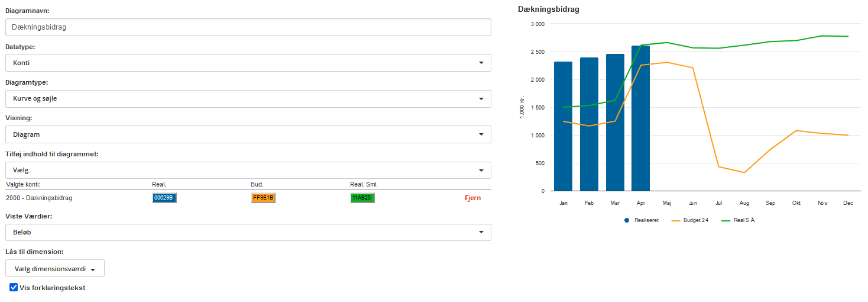
Task: Click the Dækningsbidrag chart title
Action: 548,9
